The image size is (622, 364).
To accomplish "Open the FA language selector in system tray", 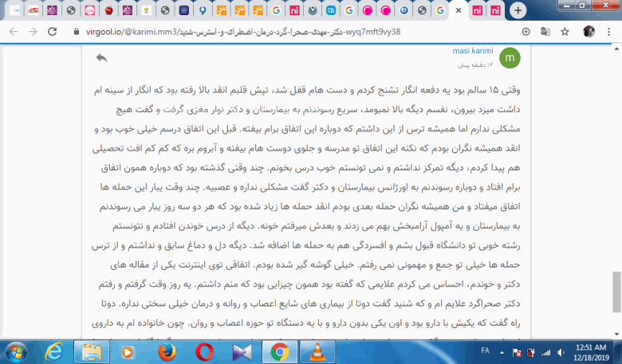I will 485,351.
